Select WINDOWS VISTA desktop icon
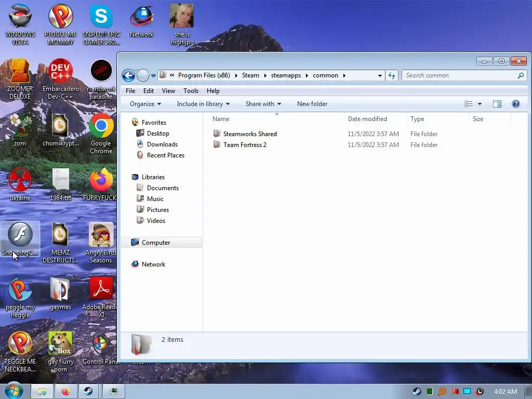This screenshot has height=399, width=532. click(x=20, y=25)
